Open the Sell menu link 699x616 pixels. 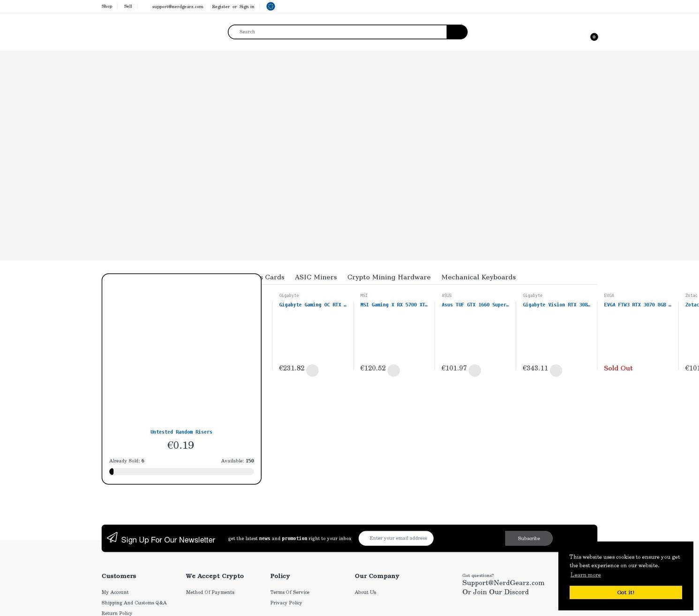tap(128, 6)
